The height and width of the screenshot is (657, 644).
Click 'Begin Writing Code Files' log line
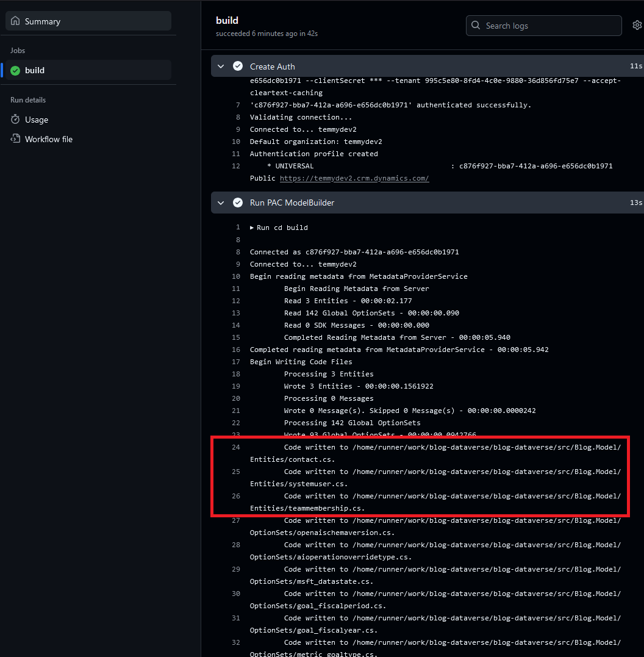(x=301, y=362)
